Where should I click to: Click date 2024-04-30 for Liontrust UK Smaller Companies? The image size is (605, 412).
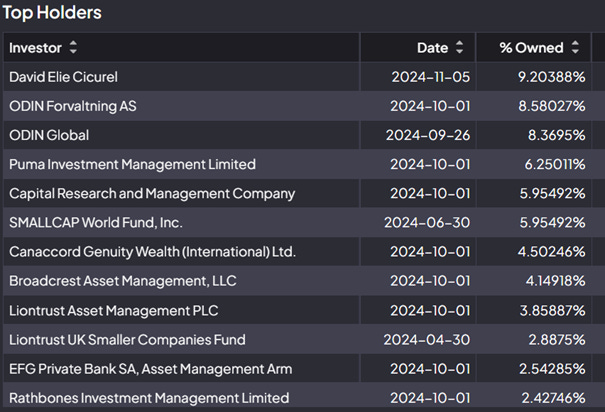coord(426,340)
